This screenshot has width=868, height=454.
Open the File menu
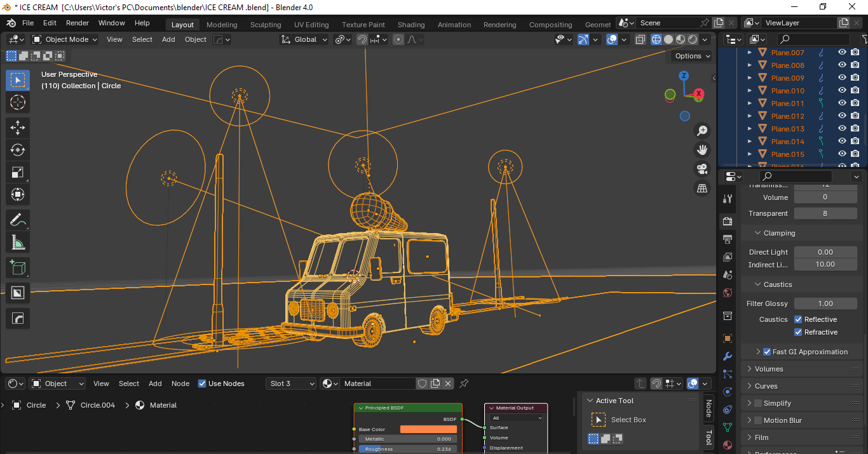point(28,23)
